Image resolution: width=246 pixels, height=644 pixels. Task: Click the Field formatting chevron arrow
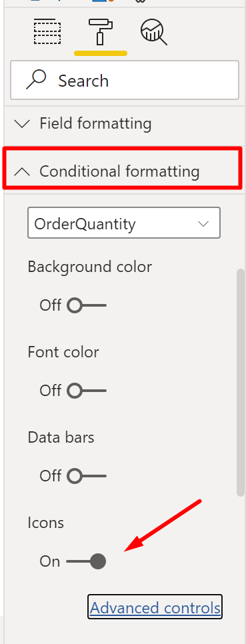(22, 123)
